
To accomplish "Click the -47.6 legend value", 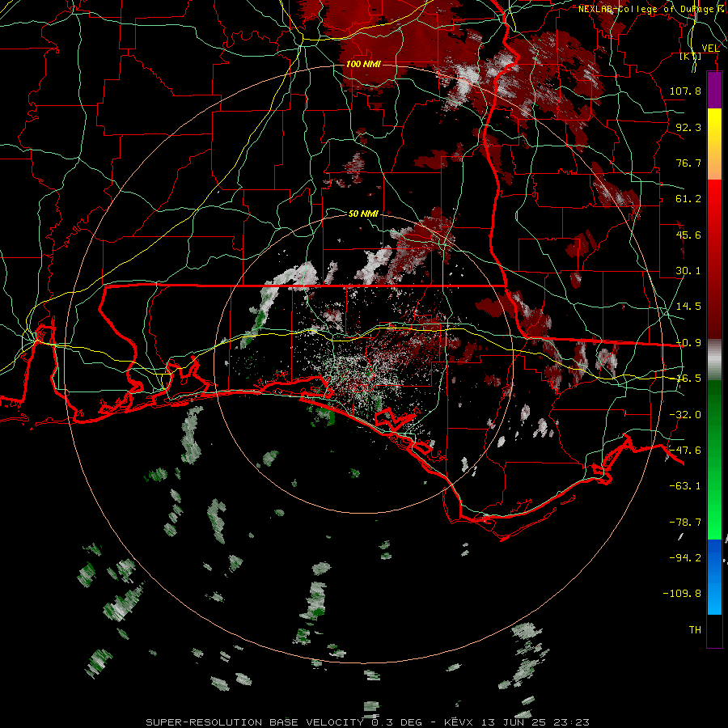I will [685, 451].
